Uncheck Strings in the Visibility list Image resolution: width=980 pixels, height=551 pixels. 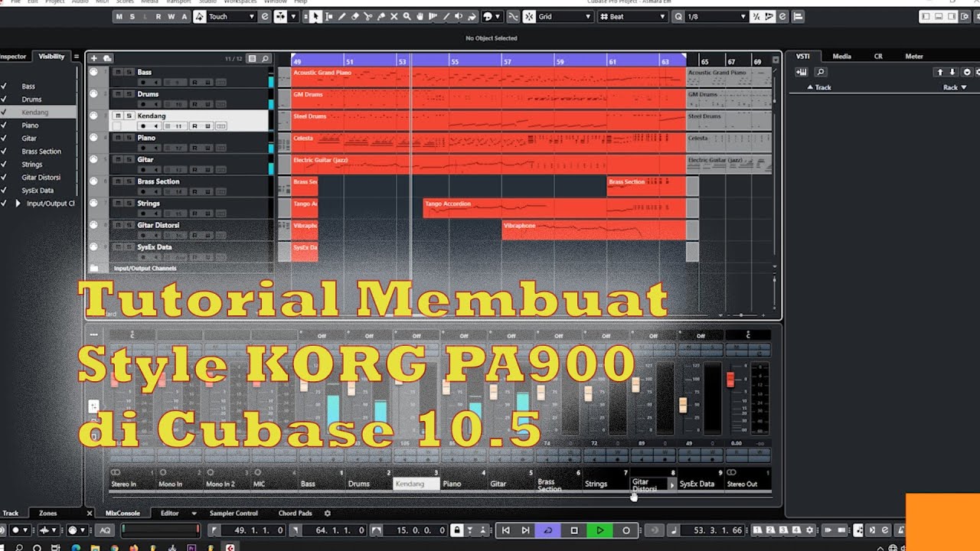(4, 165)
